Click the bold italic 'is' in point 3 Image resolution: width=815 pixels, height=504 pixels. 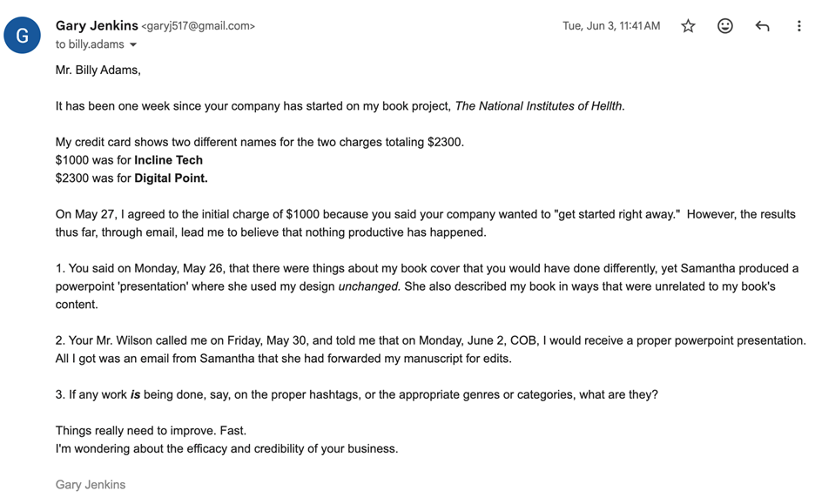point(135,394)
